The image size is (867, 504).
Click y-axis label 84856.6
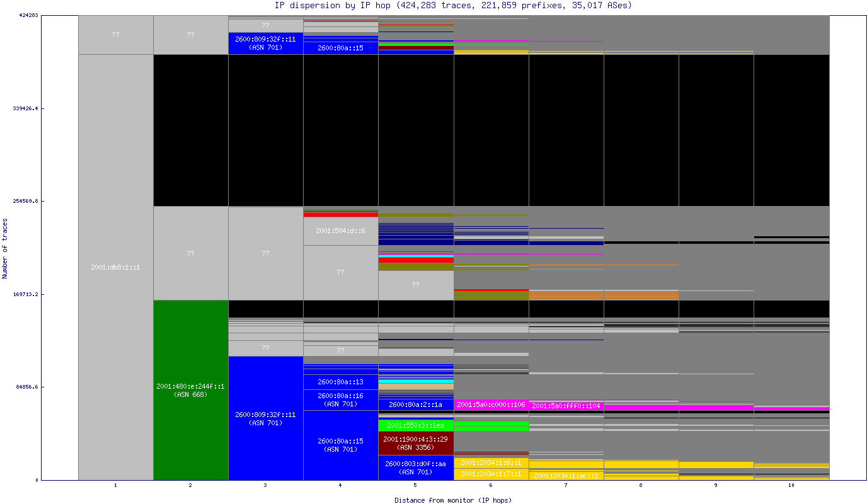click(x=27, y=387)
